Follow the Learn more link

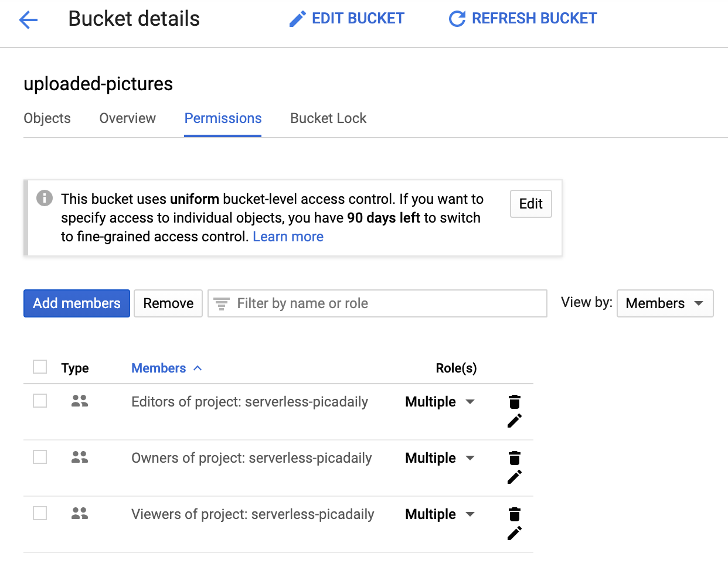(x=288, y=237)
